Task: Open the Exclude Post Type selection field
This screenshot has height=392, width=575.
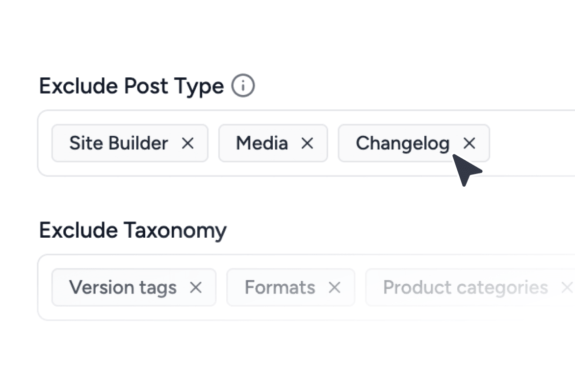Action: click(x=530, y=142)
